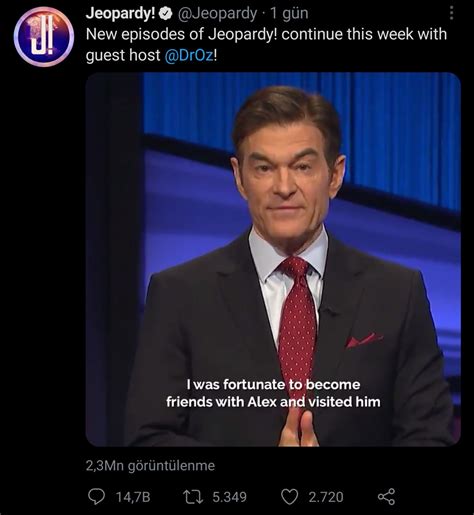
Task: Open the @Jeopardy handle
Action: tap(217, 14)
